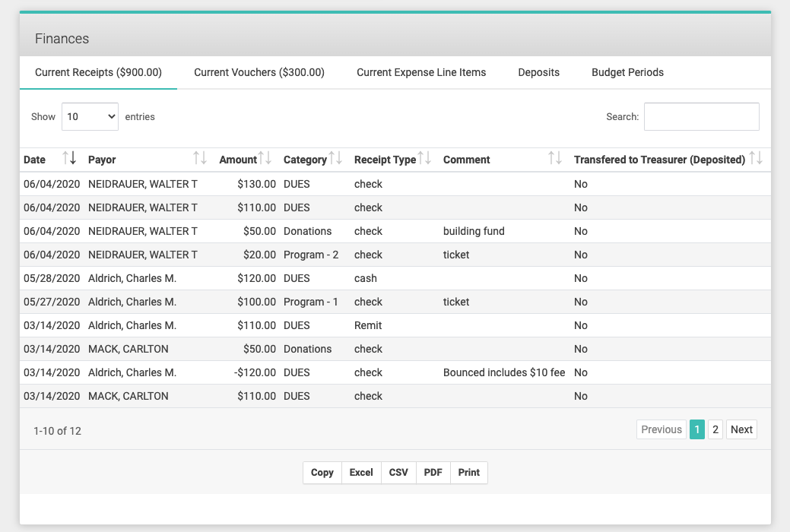Screen dimensions: 790x532
Task: Select the 'cash' receipt type cell
Action: click(365, 278)
